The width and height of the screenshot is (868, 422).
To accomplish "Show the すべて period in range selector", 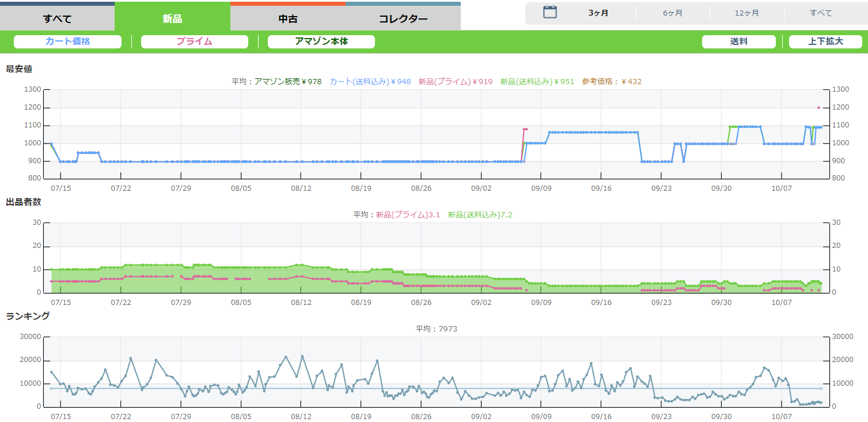I will pyautogui.click(x=820, y=13).
